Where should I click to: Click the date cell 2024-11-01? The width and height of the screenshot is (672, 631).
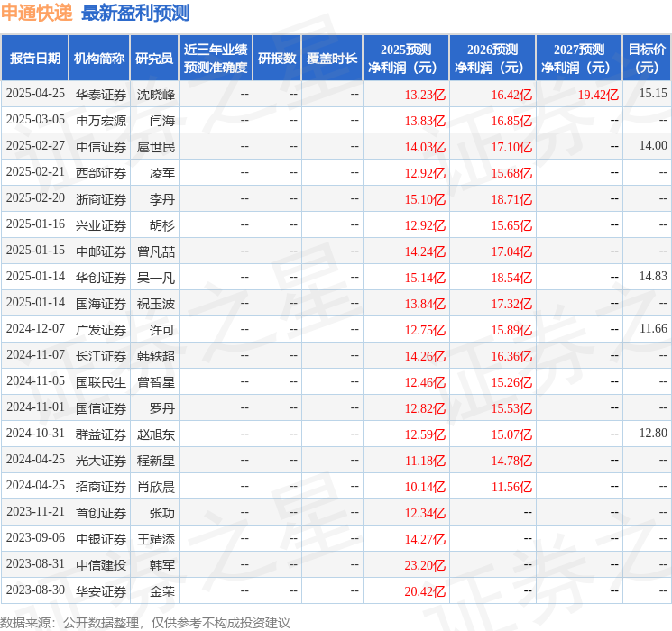35,407
